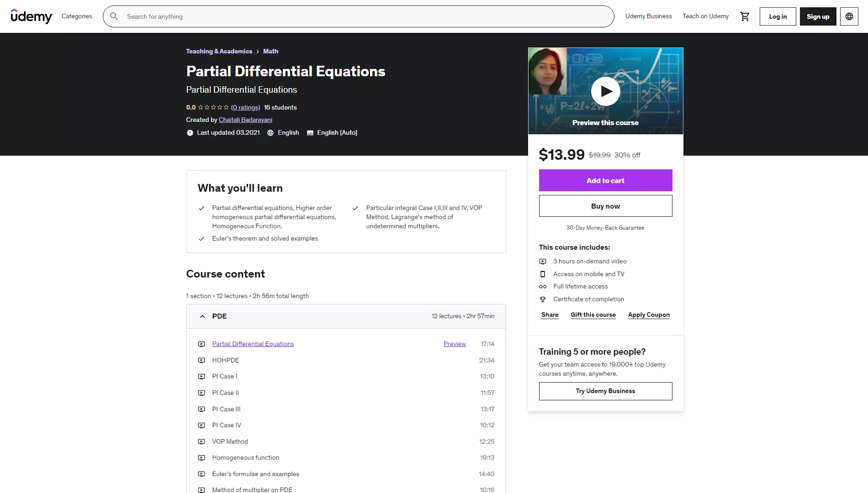Click Gift this course

pyautogui.click(x=593, y=315)
